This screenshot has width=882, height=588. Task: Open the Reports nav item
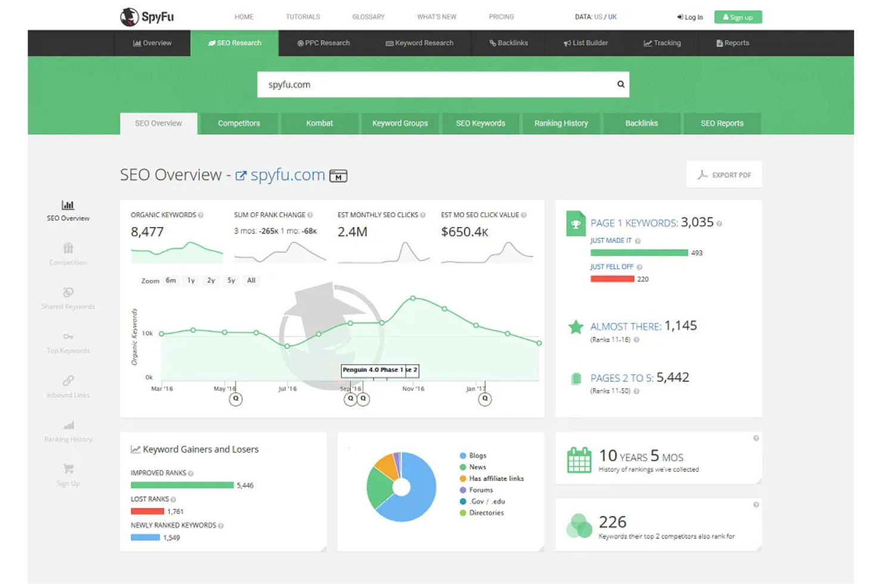click(732, 43)
